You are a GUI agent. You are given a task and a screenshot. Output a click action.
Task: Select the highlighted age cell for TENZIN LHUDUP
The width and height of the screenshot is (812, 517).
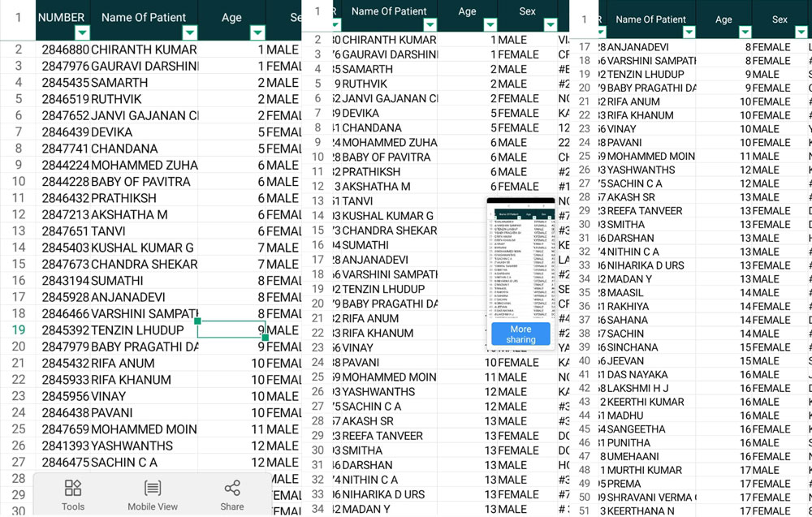click(231, 330)
